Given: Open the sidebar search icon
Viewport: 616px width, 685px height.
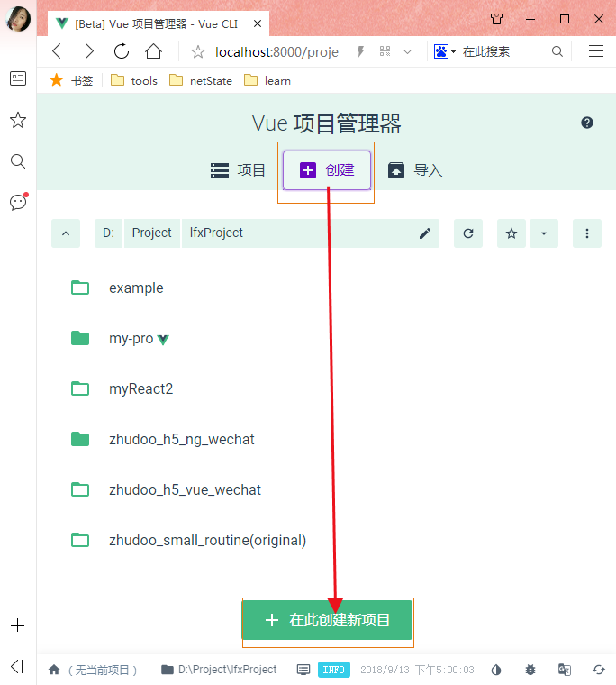Looking at the screenshot, I should 18,161.
